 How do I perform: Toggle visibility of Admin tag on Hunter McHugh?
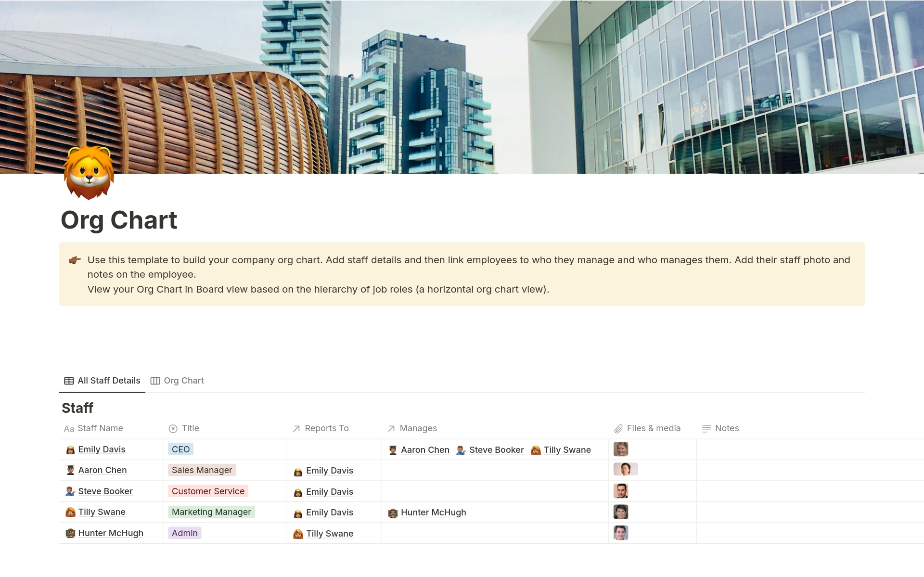pos(185,532)
